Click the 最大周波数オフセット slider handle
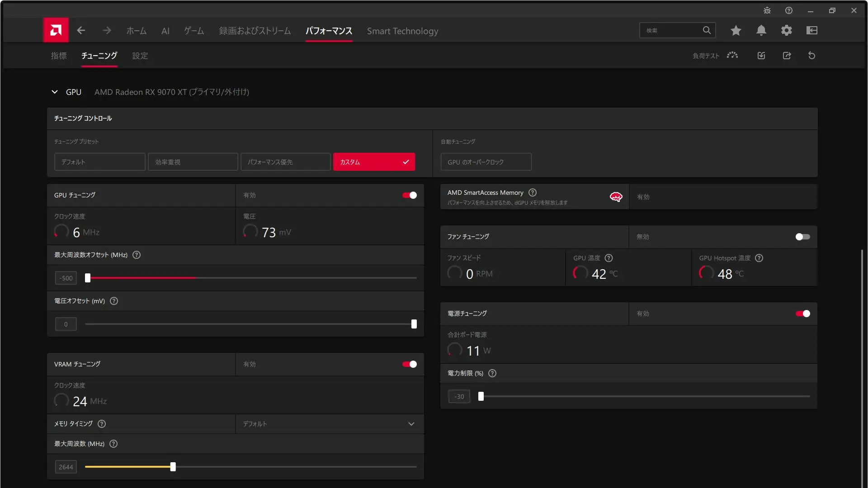The image size is (868, 488). 88,278
